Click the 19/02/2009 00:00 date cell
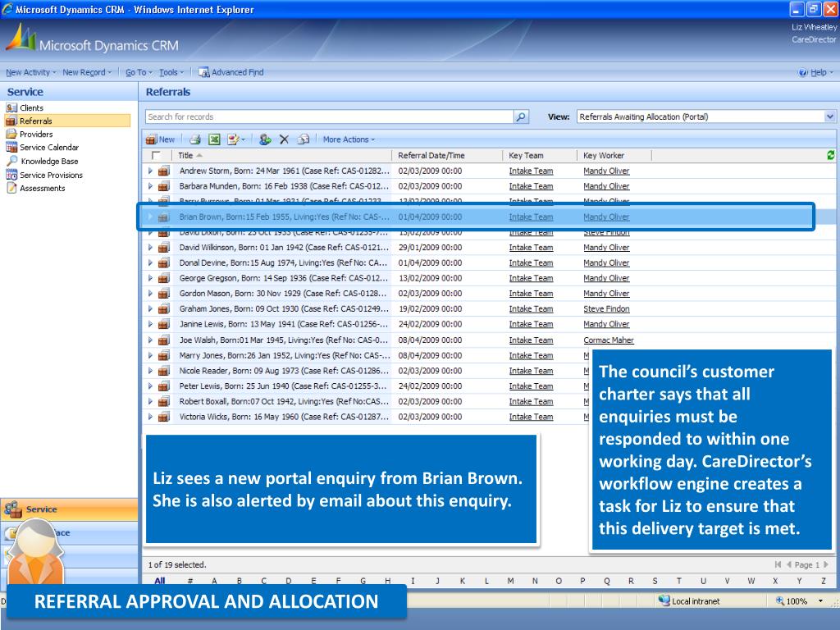 click(430, 309)
